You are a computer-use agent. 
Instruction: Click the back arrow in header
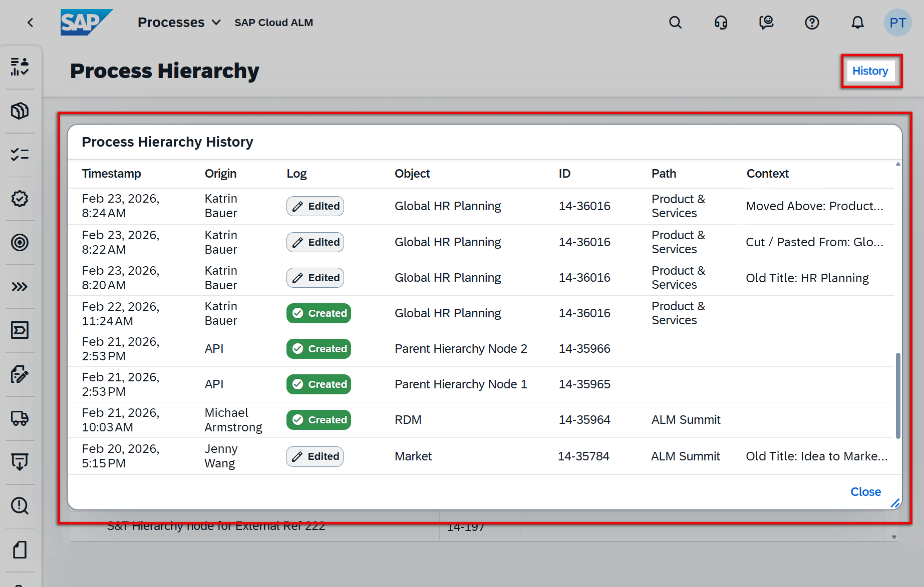[31, 23]
